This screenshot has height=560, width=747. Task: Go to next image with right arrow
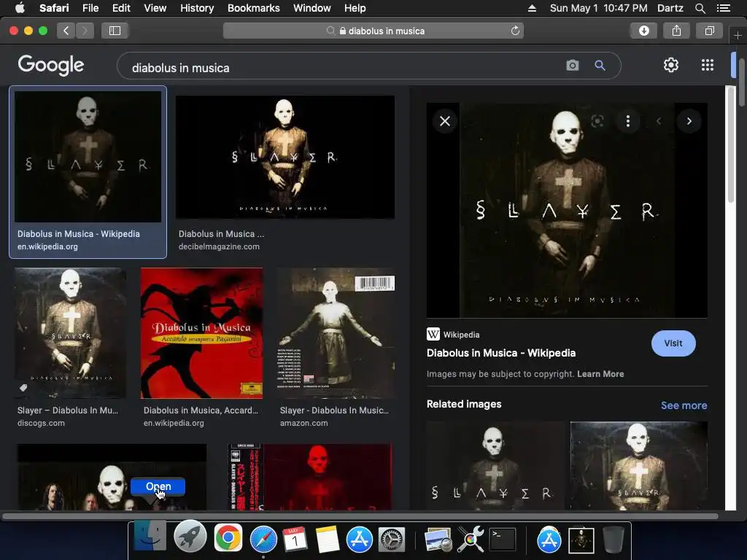click(x=689, y=121)
